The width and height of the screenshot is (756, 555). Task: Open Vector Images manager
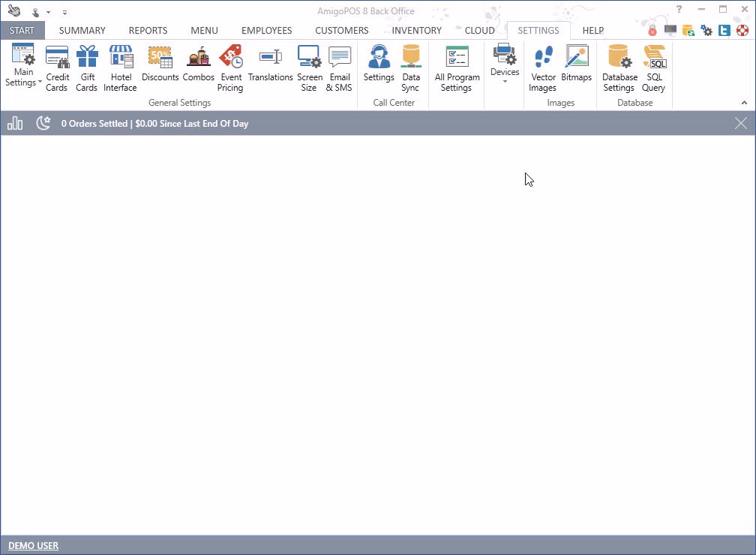click(543, 67)
